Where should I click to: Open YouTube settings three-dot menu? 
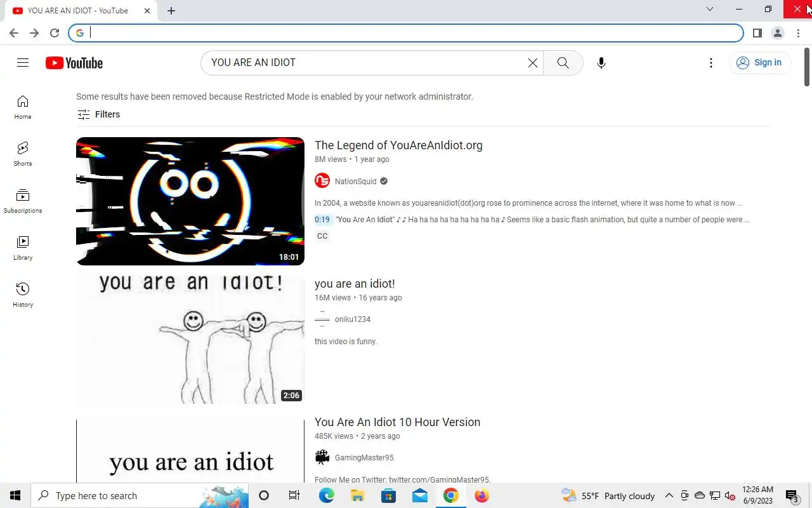pos(711,63)
